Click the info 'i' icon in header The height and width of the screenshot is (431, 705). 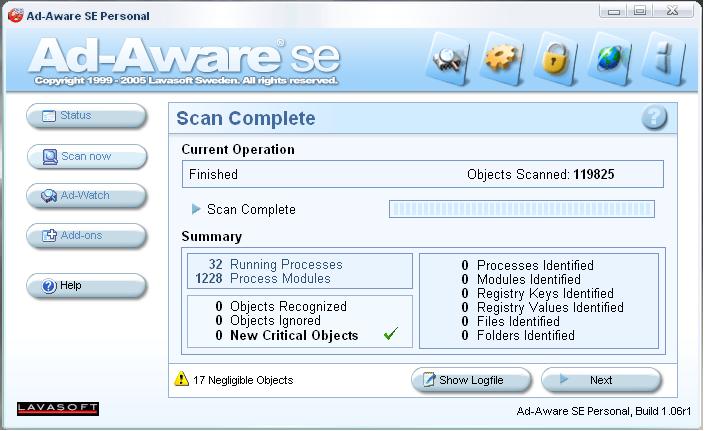pyautogui.click(x=664, y=59)
